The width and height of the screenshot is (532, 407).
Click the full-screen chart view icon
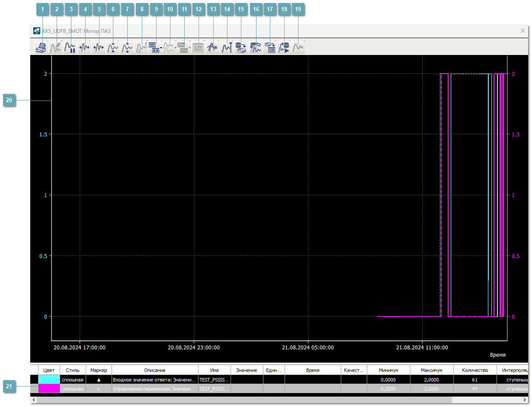click(x=198, y=48)
